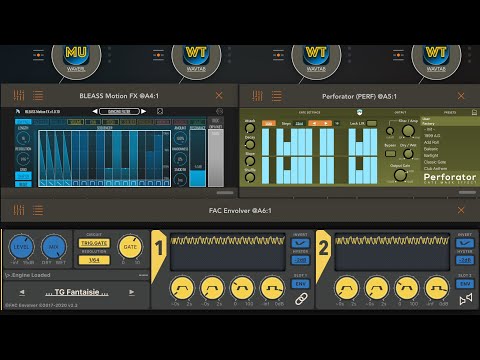Toggle the Lock L/R switch in Perforator
This screenshot has height=360, width=480.
pos(372,123)
